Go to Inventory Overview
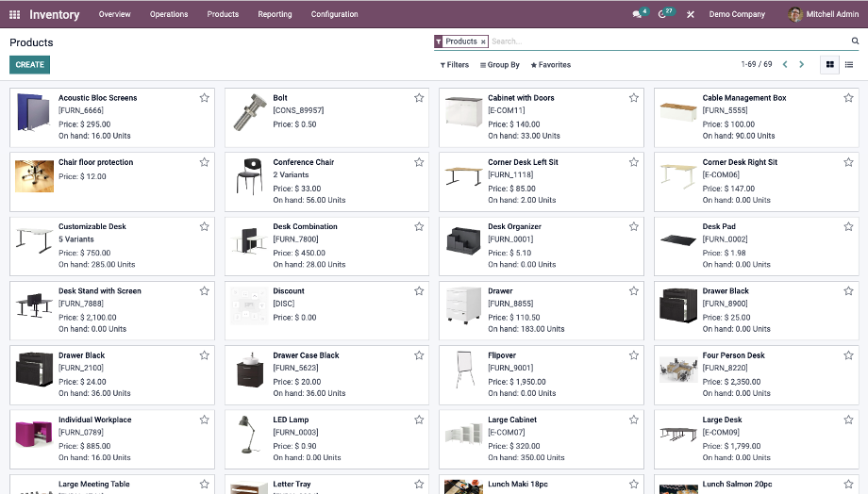The image size is (868, 494). 114,14
